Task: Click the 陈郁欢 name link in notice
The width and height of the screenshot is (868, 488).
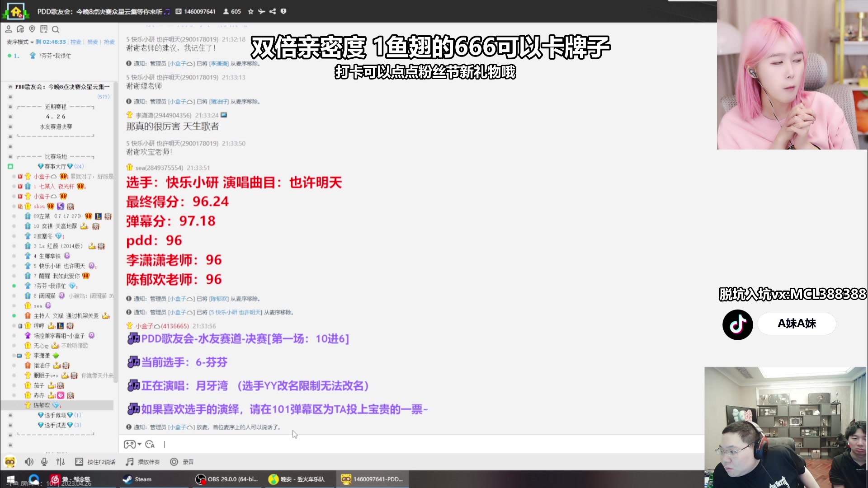Action: tap(219, 299)
